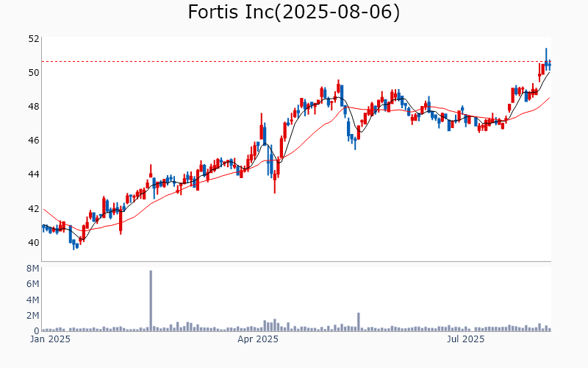The width and height of the screenshot is (588, 368).
Task: Click the chart title Fortis Inc(2025-08-06)
Action: [294, 13]
